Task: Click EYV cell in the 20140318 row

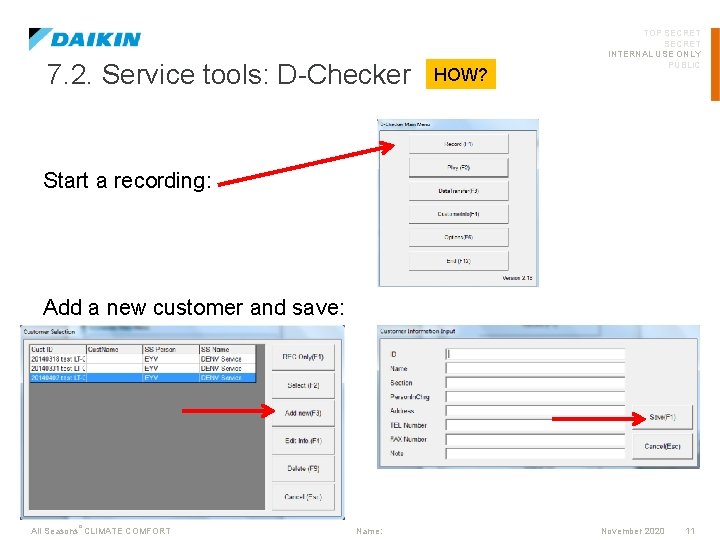Action: coord(171,359)
